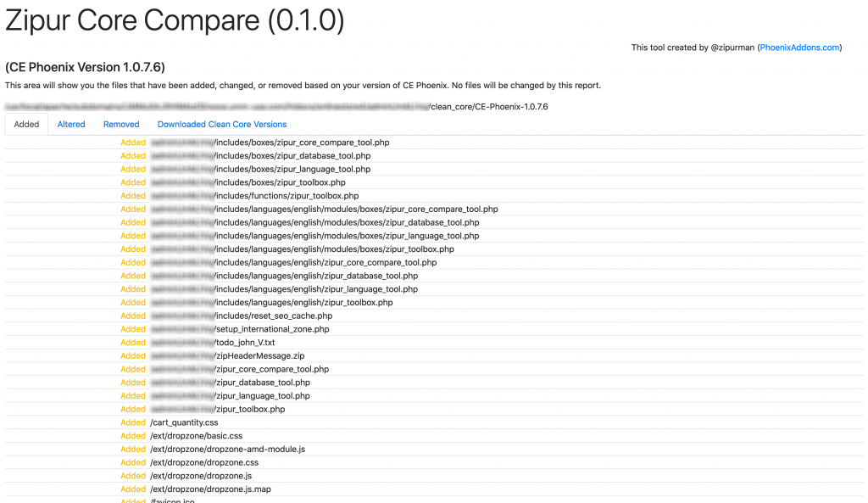Click modules/boxes/zipur_toolbox.php language row

434,249
